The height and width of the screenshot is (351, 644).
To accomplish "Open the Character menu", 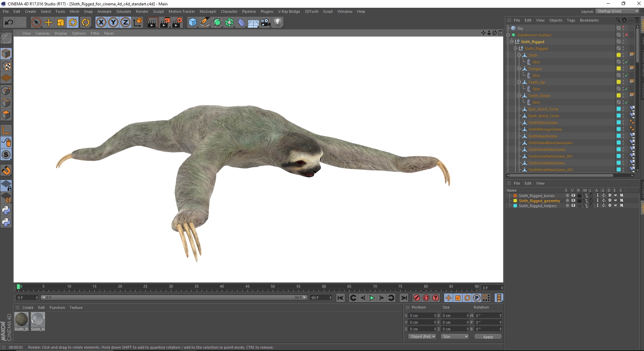I will [x=229, y=11].
